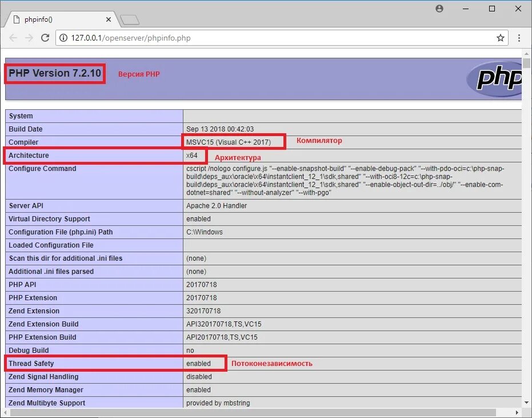The width and height of the screenshot is (532, 418).
Task: Click 'Virtual Directory Support' label
Action: pos(49,219)
